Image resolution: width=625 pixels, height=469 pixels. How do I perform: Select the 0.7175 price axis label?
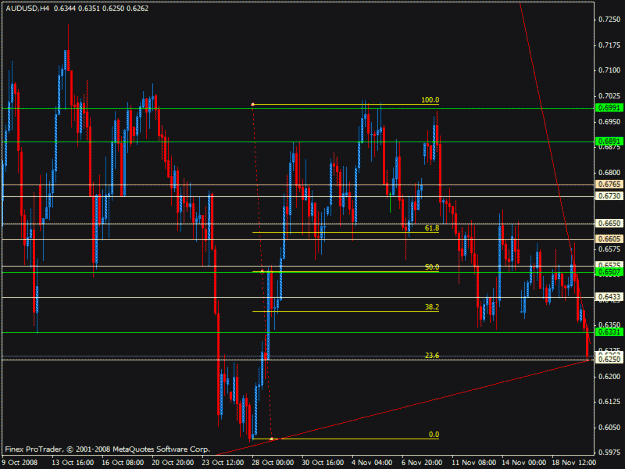pos(609,45)
